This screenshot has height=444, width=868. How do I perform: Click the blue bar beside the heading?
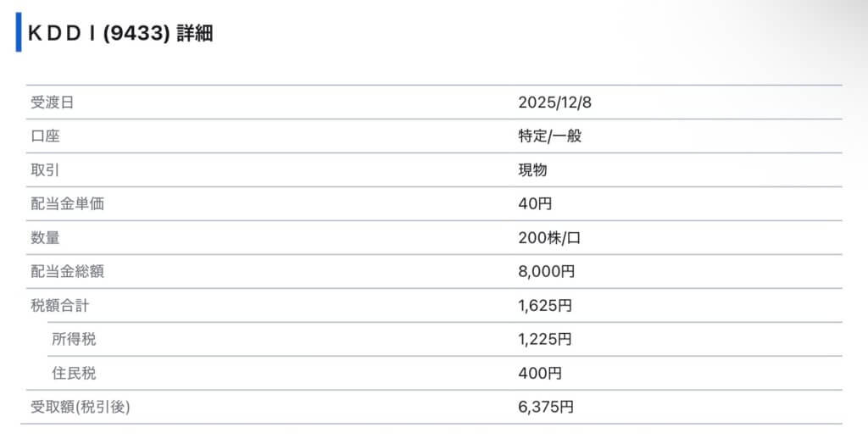tap(19, 33)
